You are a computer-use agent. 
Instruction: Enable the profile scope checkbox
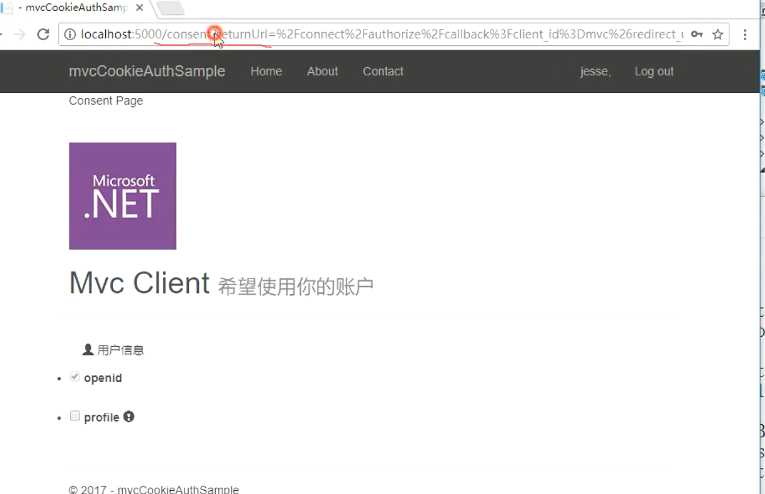75,416
